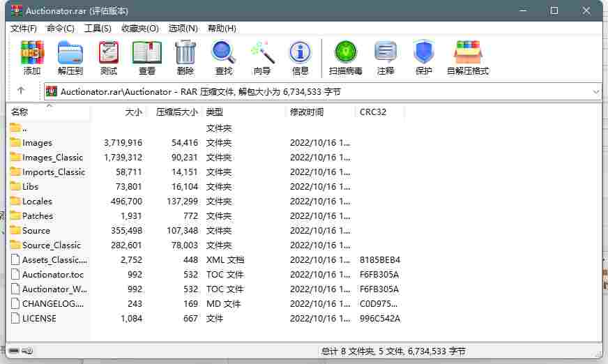Screen dimensions: 608x364
Task: Select the LICENSE file icon
Action: tap(15, 318)
